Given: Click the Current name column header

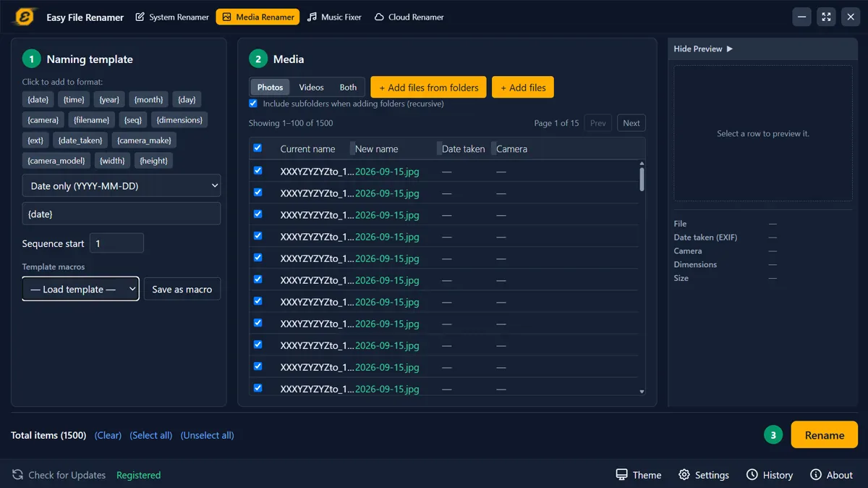Looking at the screenshot, I should point(308,149).
